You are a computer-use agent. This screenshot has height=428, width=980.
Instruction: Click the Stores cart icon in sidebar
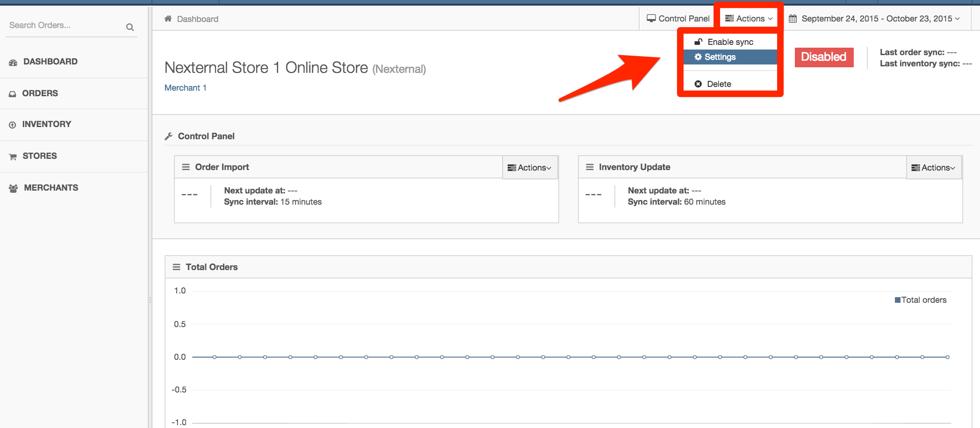[13, 157]
